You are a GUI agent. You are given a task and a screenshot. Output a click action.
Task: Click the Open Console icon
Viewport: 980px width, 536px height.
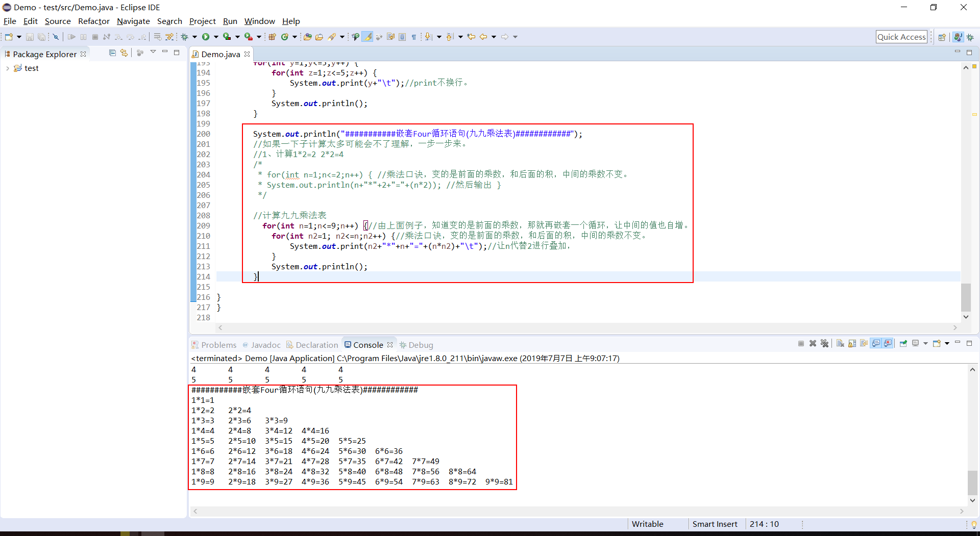[x=937, y=343]
